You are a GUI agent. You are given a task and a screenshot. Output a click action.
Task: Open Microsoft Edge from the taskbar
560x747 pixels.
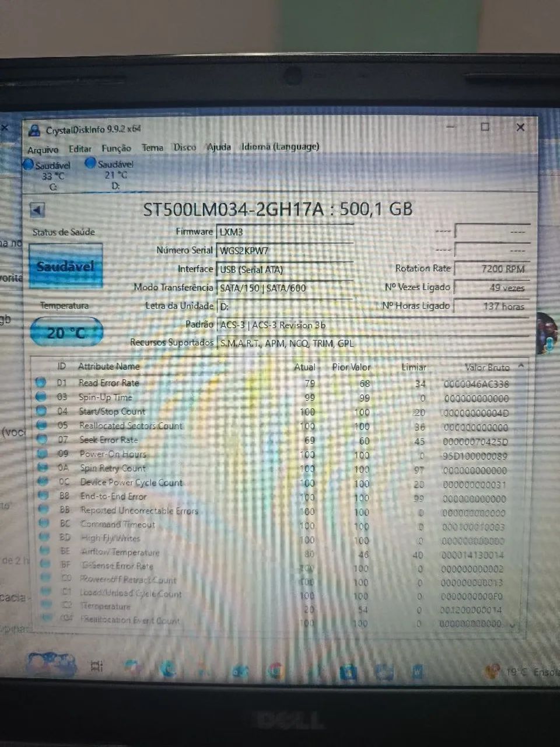click(167, 668)
